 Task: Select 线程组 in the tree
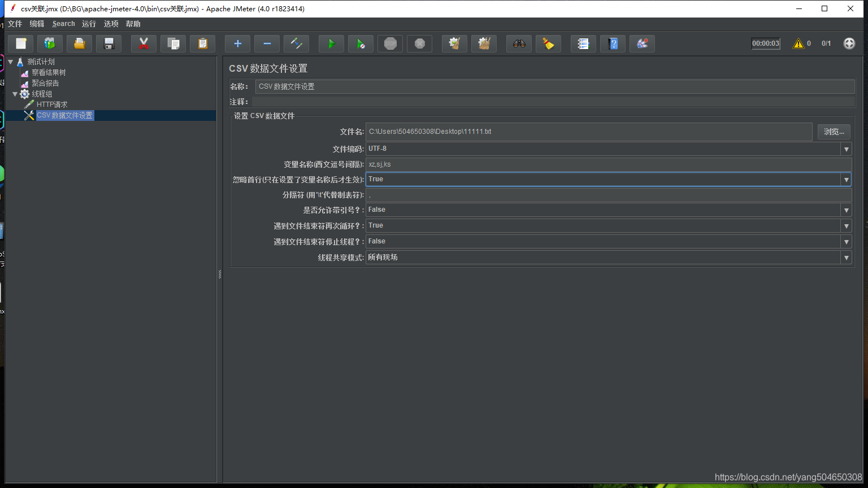pos(42,94)
